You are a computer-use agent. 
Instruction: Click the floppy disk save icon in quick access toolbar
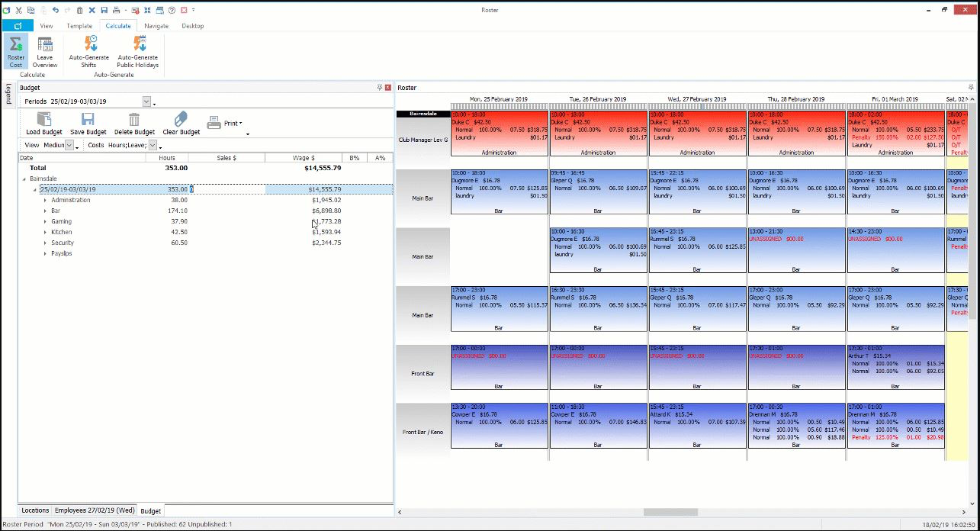(104, 10)
